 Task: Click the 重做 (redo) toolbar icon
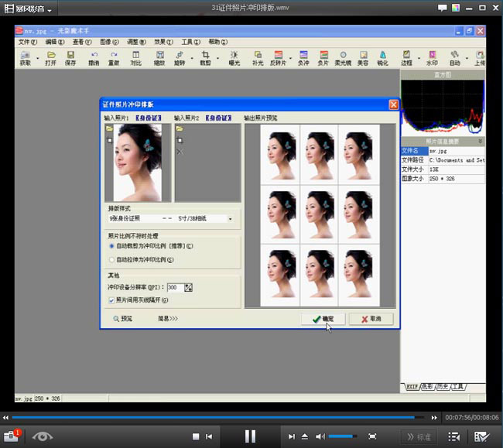114,58
